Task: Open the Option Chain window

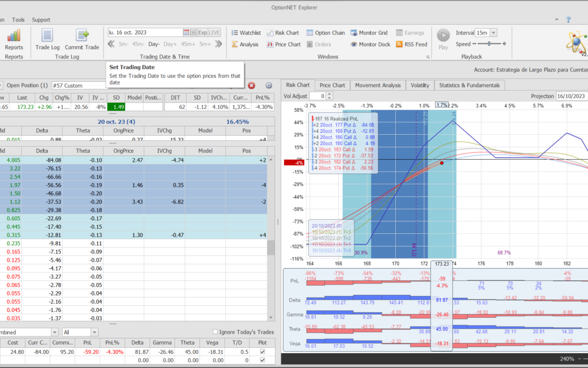Action: [326, 33]
